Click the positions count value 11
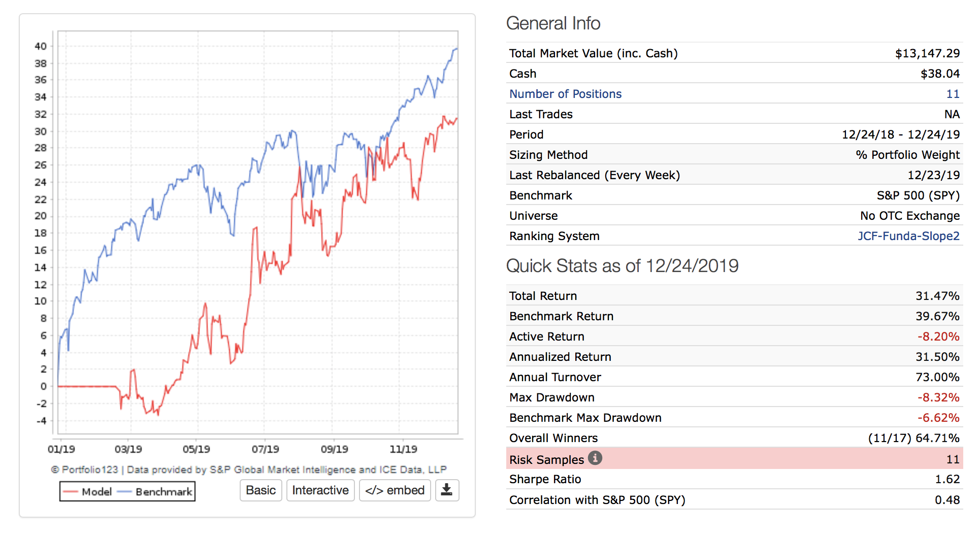The height and width of the screenshot is (537, 980). 953,94
